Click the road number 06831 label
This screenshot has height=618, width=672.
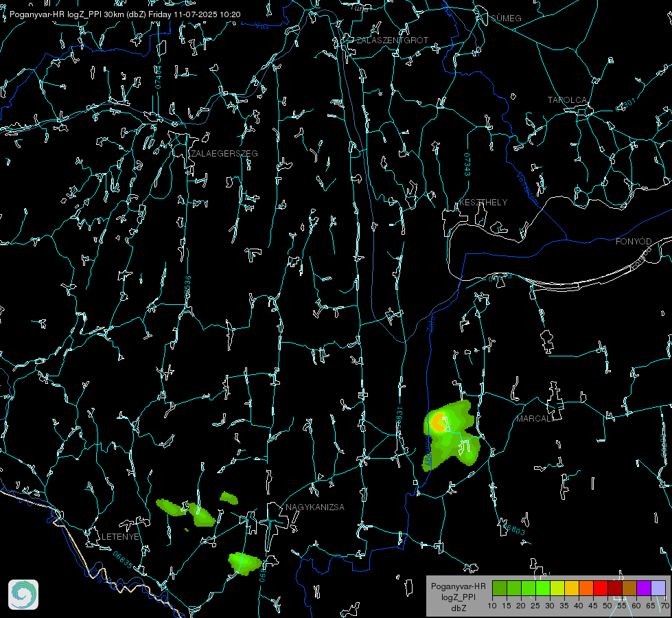click(x=399, y=417)
